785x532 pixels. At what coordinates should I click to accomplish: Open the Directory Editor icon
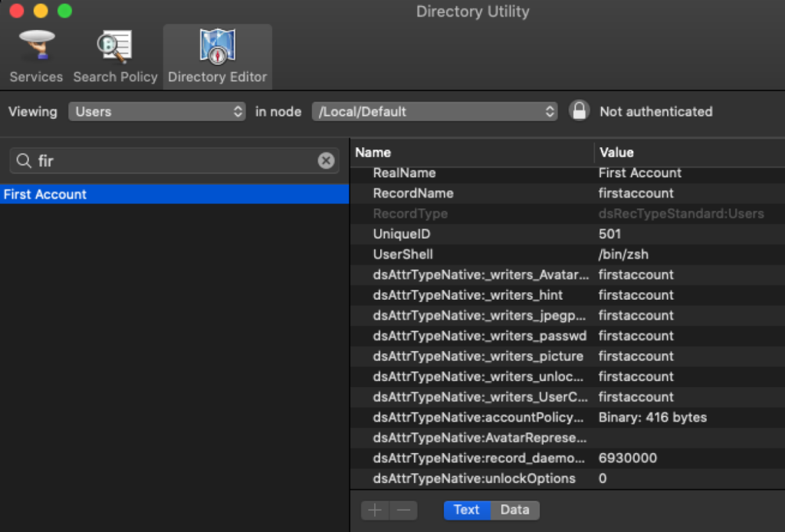pos(217,54)
